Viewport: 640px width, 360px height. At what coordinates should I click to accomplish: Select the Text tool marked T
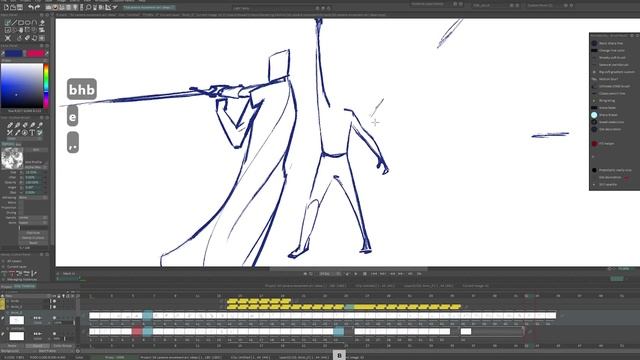click(32, 133)
